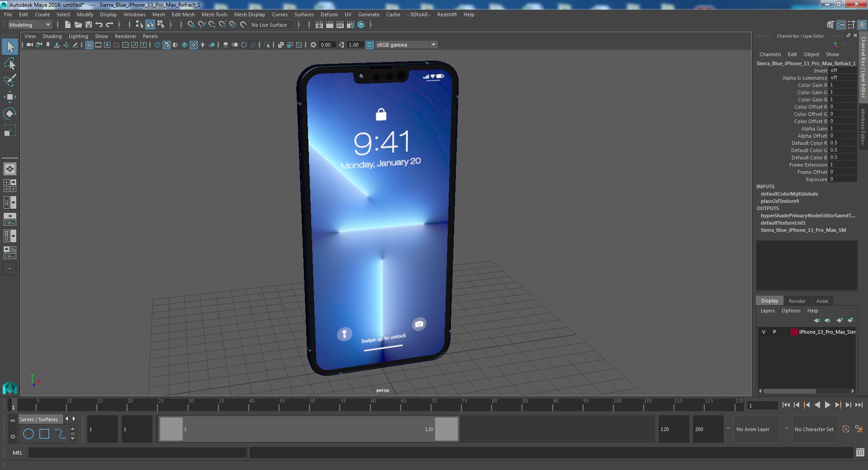The width and height of the screenshot is (868, 470).
Task: Enable snap to curves
Action: tap(202, 25)
